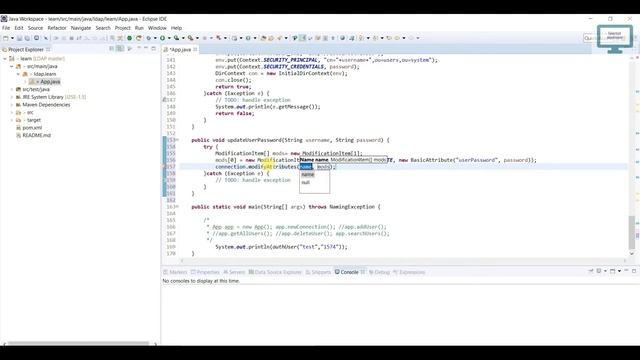
Task: Select pom.xml in Project Explorer
Action: point(29,128)
